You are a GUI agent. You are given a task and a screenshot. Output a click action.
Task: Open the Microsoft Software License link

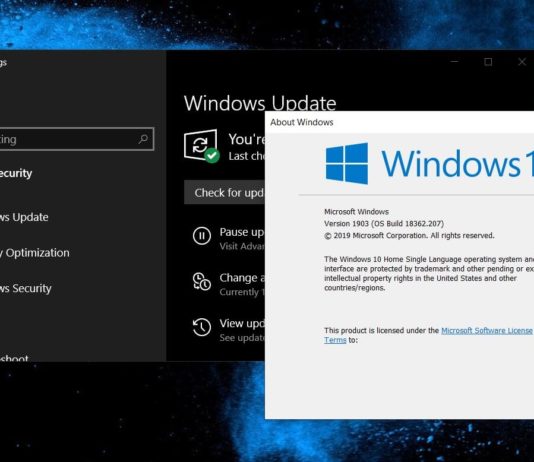tap(487, 331)
